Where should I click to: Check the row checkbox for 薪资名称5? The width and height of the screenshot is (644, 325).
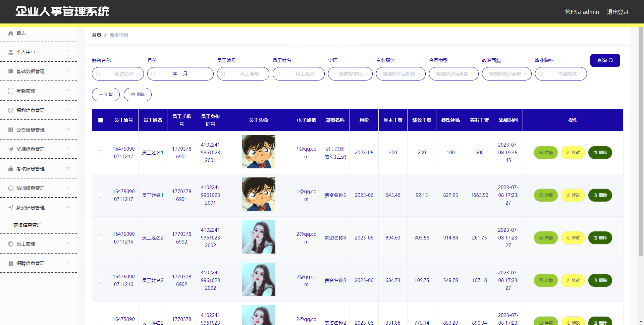coord(100,195)
